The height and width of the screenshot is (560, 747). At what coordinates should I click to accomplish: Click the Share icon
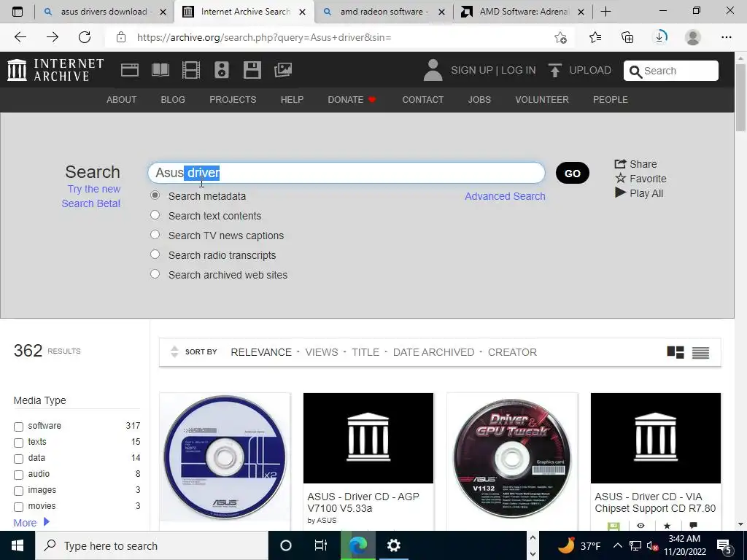[x=620, y=164]
